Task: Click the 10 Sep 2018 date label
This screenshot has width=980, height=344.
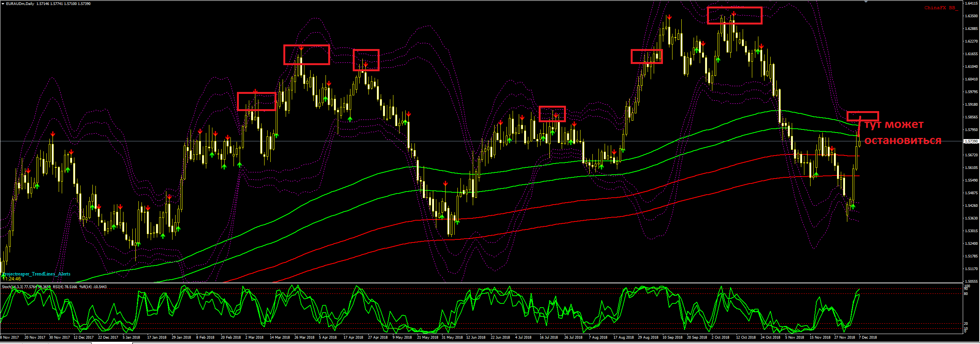Action: (x=673, y=337)
